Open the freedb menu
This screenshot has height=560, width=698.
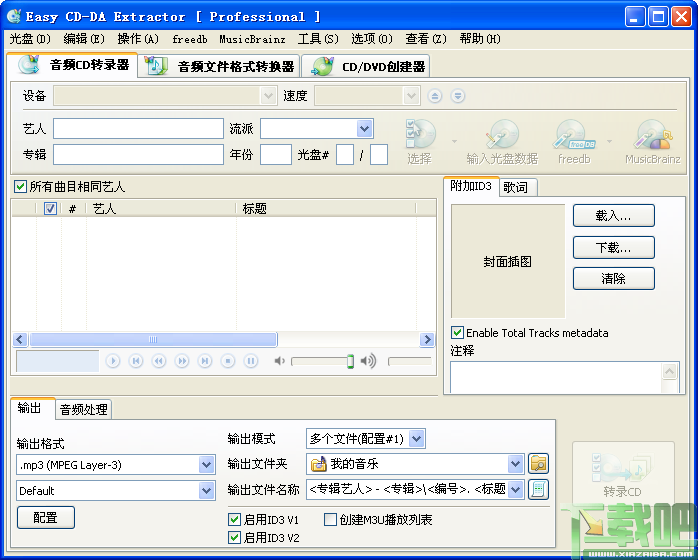coord(190,39)
